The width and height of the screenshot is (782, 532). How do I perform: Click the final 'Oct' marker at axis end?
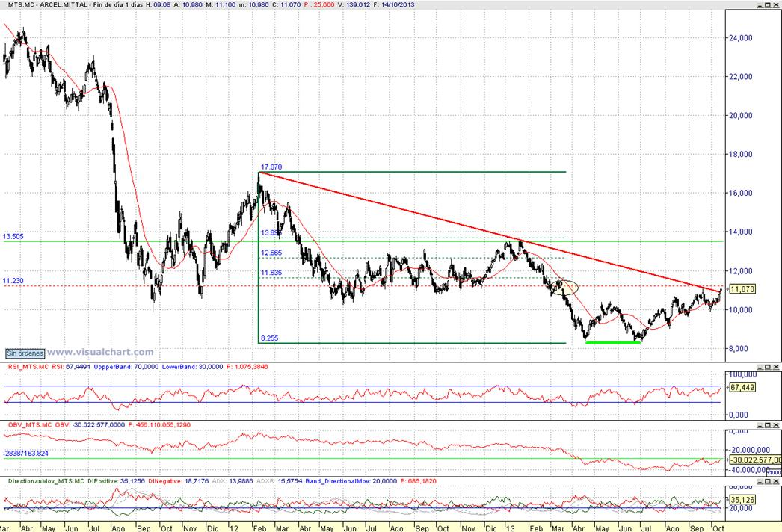click(718, 528)
